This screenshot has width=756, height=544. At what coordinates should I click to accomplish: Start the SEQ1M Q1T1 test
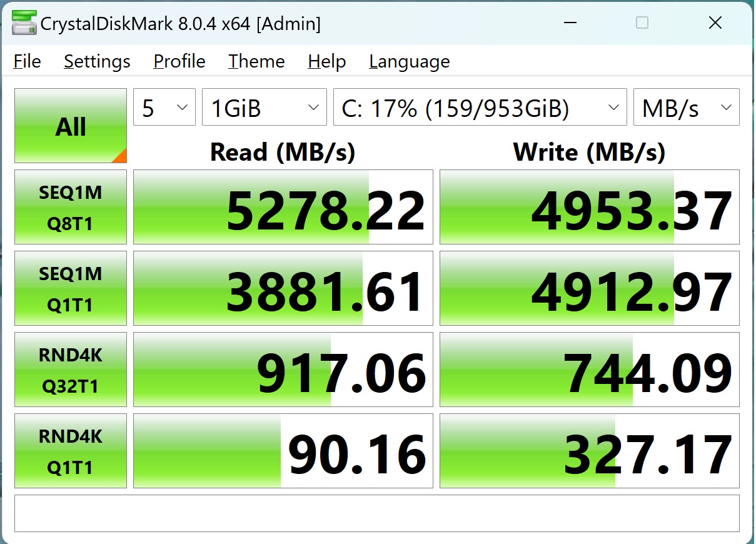pos(71,288)
